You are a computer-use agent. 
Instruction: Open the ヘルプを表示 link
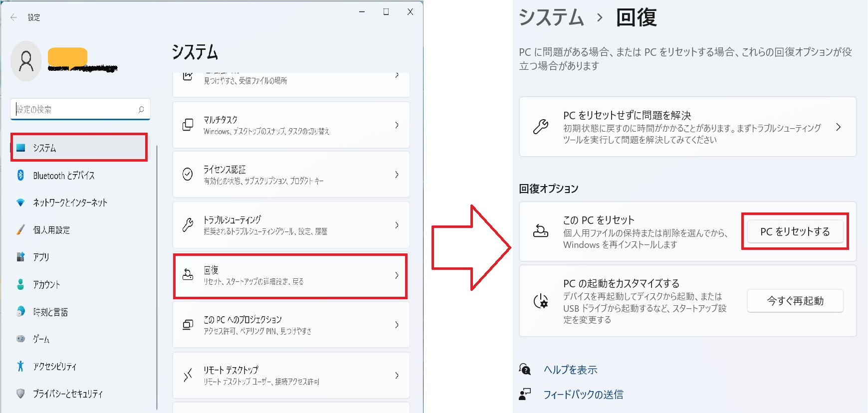tap(571, 370)
